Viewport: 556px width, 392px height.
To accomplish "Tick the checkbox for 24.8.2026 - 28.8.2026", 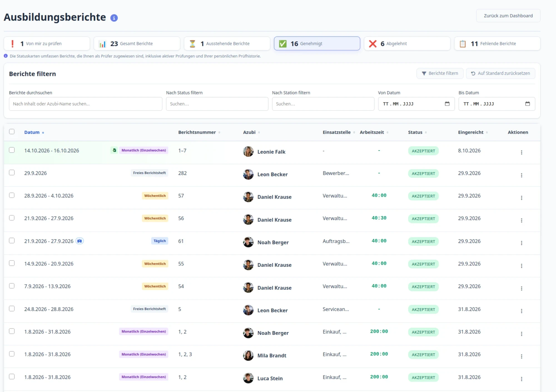I will (12, 309).
